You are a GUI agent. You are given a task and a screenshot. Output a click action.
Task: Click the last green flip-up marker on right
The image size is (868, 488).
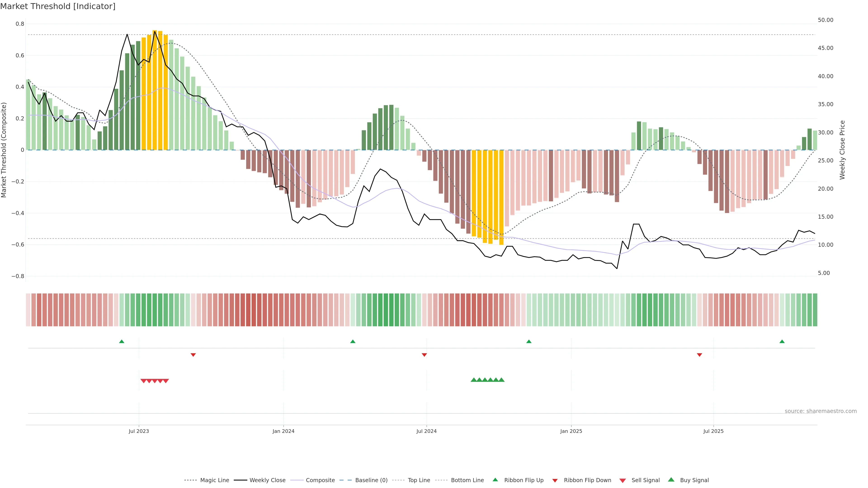point(782,342)
